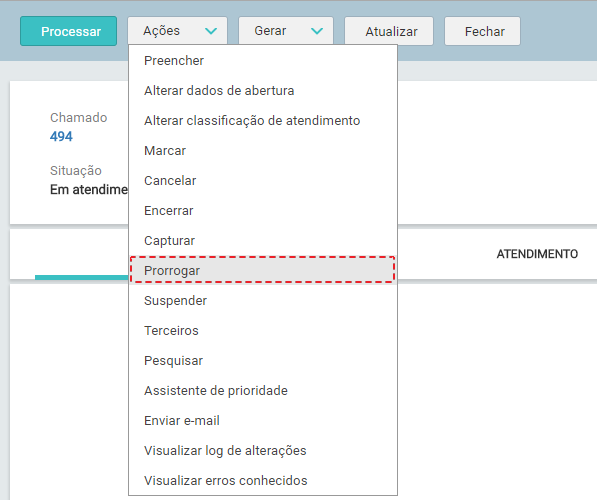Viewport: 597px width, 500px height.
Task: Select the Marcar menu option
Action: pyautogui.click(x=263, y=151)
